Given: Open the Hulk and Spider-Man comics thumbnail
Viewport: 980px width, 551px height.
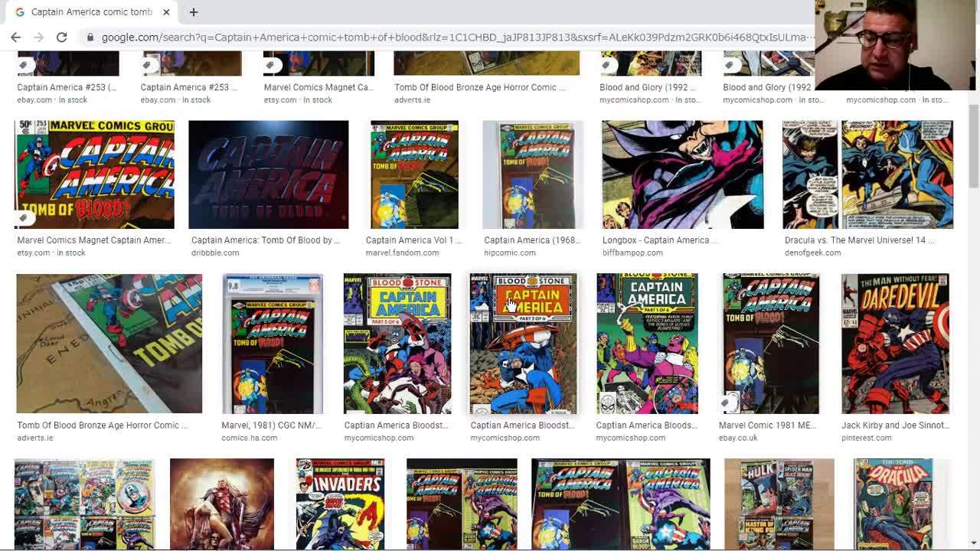Looking at the screenshot, I should click(x=779, y=504).
